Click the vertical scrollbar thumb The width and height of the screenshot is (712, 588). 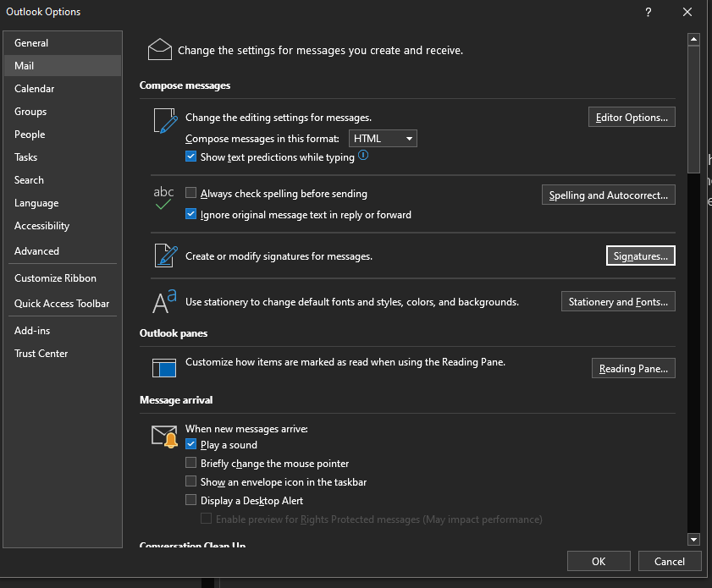coord(693,109)
